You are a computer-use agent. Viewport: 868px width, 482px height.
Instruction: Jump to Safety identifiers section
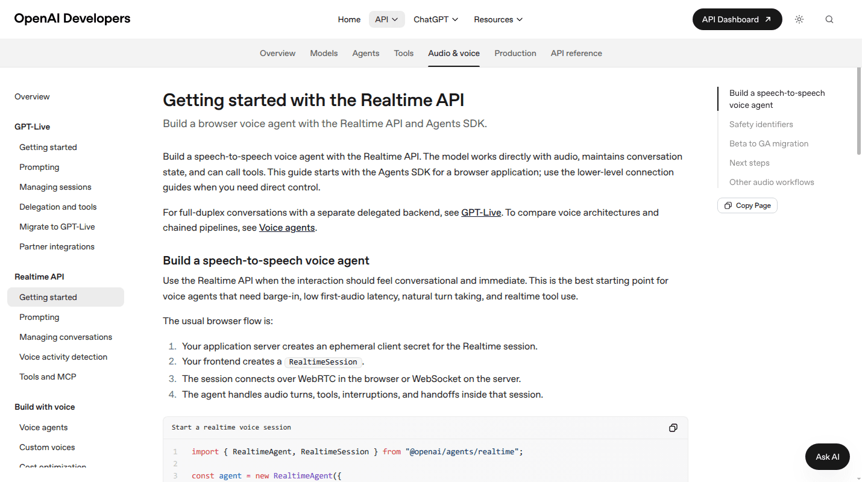click(x=761, y=124)
